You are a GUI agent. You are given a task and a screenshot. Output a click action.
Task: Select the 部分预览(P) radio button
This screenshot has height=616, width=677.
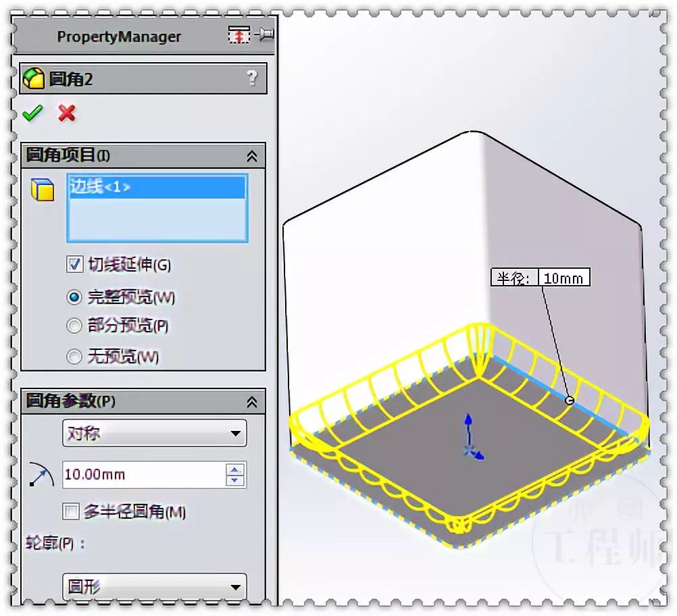74,326
